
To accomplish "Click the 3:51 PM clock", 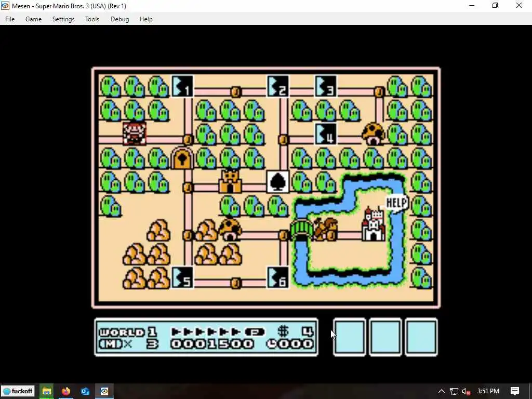I will [488, 391].
